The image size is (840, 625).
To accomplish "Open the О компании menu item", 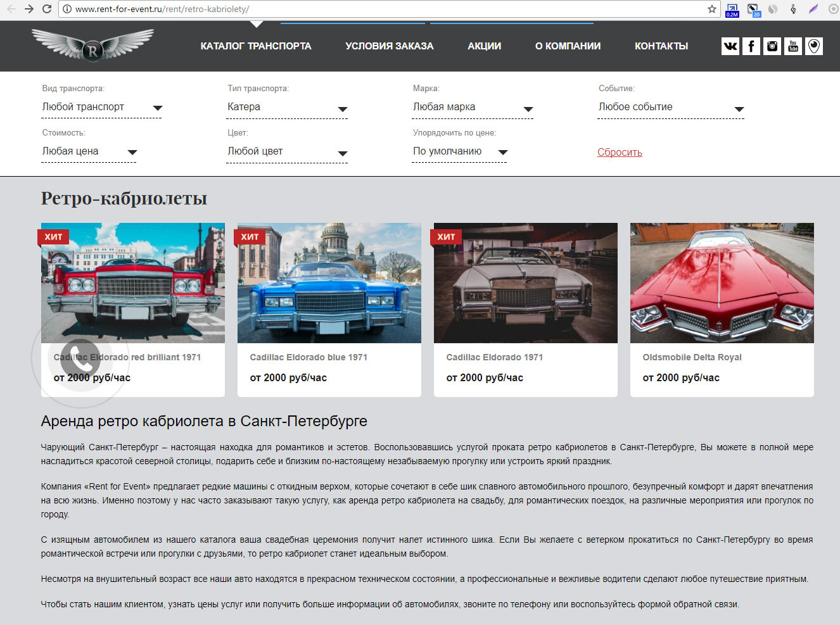I will 568,46.
